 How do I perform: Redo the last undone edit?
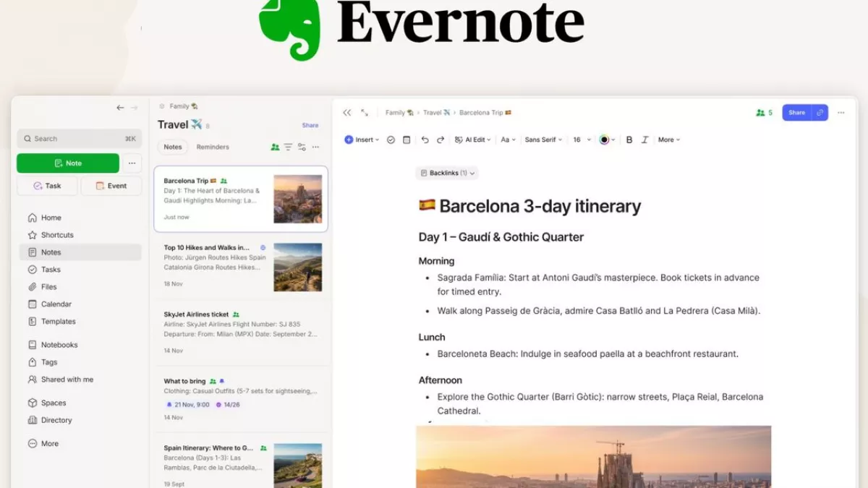441,140
